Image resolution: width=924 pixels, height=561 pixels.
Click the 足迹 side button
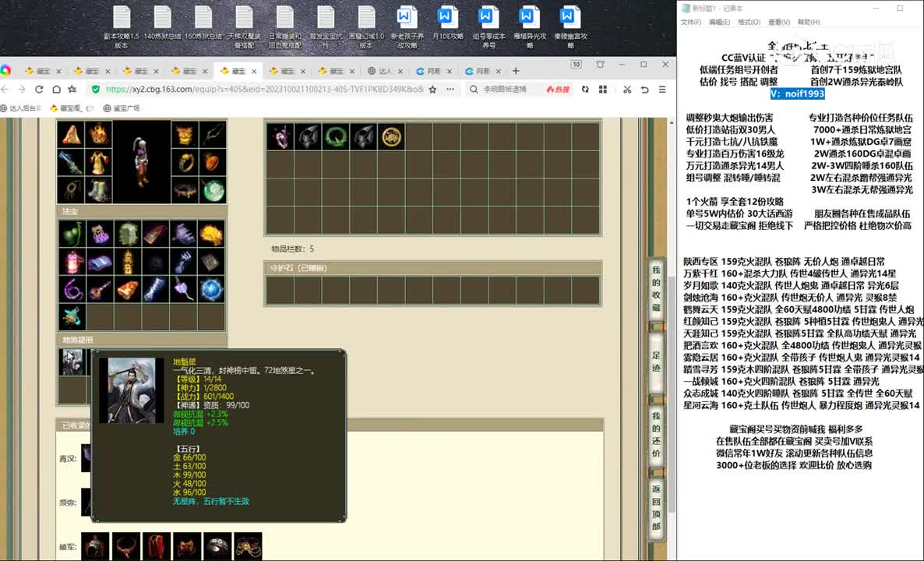(x=656, y=363)
